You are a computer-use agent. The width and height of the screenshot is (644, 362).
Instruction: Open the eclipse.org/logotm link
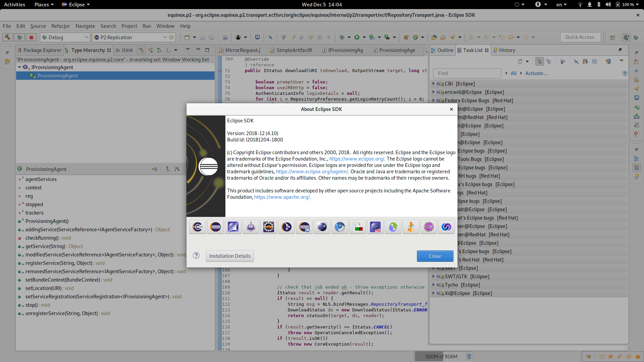(x=313, y=172)
